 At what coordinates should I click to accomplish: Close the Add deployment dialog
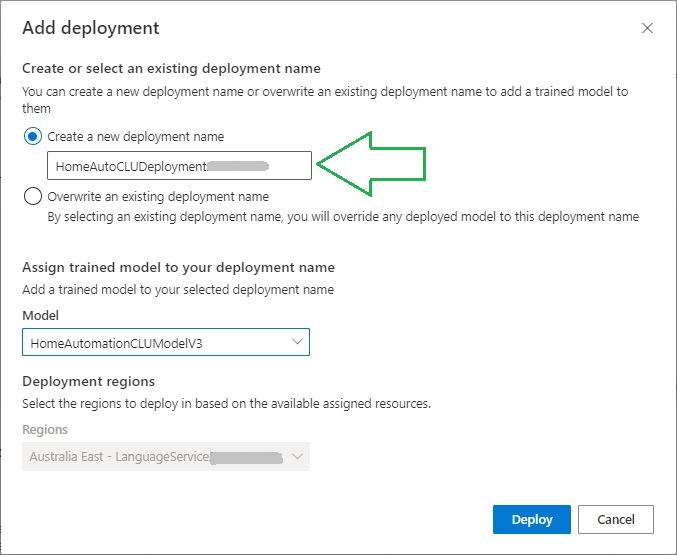click(x=648, y=29)
